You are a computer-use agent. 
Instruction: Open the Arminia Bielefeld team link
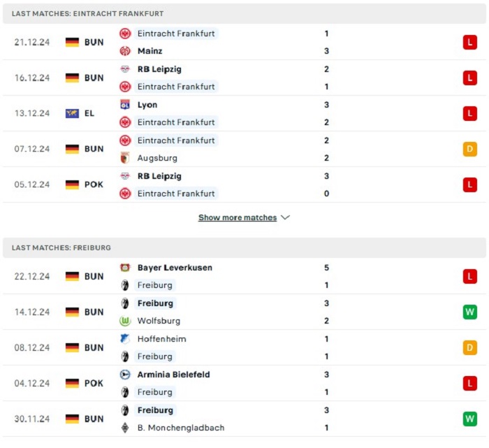point(174,375)
